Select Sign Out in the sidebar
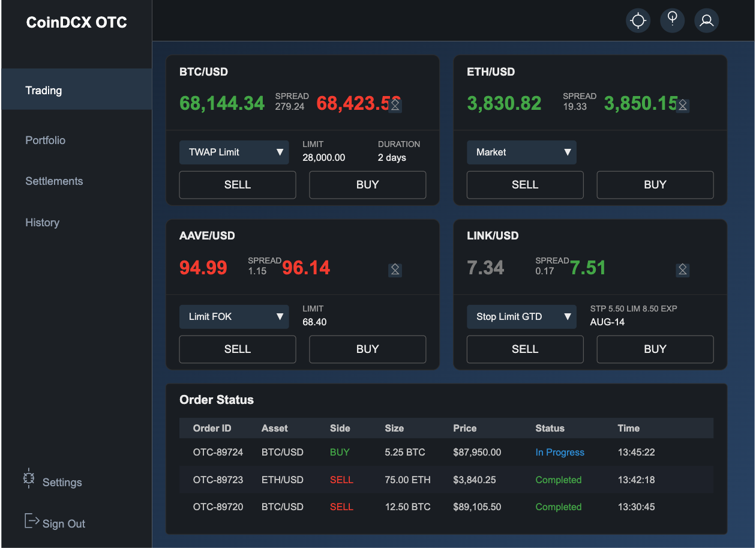This screenshot has height=548, width=756. pyautogui.click(x=64, y=524)
